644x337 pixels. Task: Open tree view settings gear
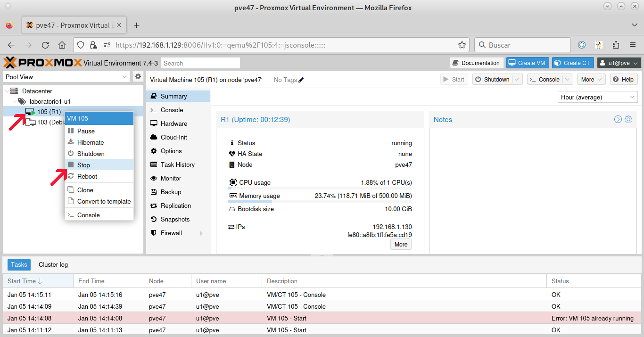(x=138, y=76)
